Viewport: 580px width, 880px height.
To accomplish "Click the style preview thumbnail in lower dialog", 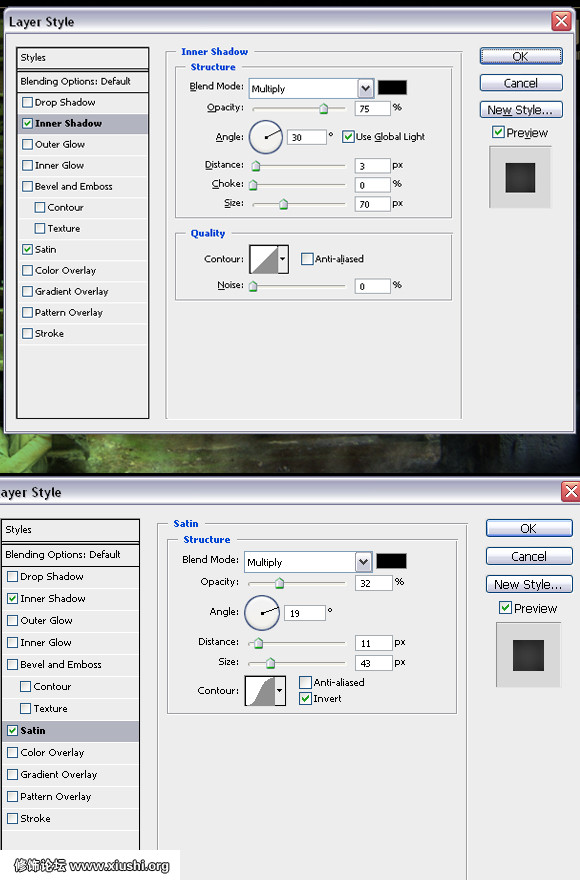I will (x=528, y=655).
